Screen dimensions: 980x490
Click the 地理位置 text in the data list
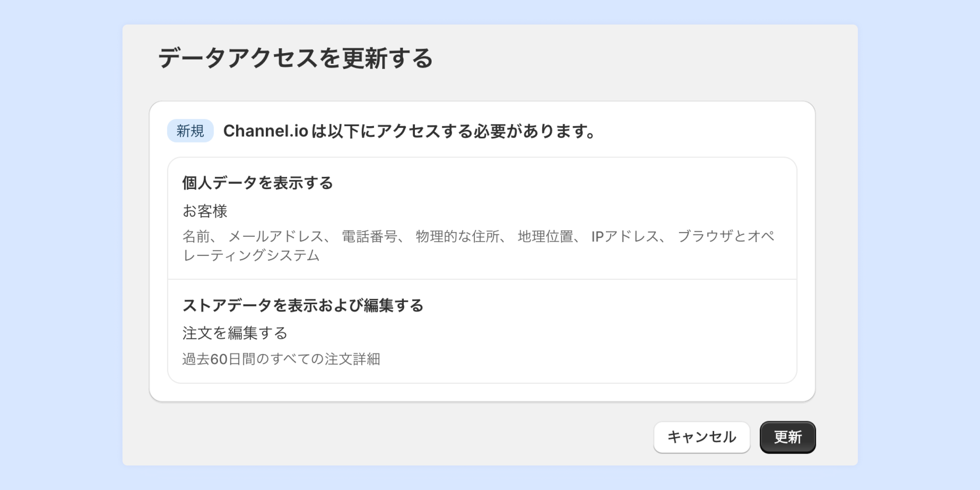[x=545, y=236]
